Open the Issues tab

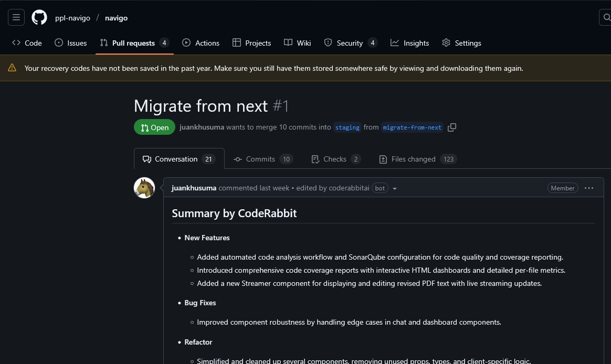coord(70,43)
